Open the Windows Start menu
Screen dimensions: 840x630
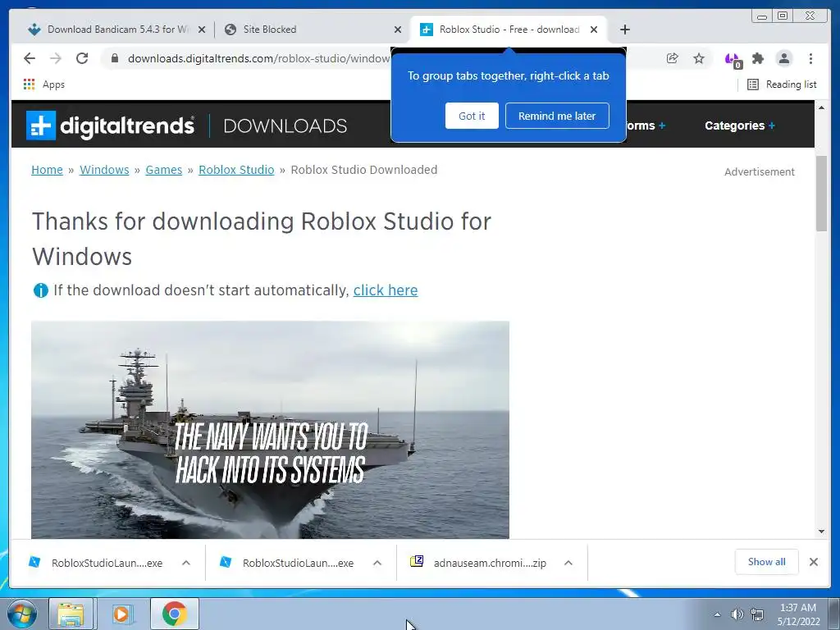tap(22, 614)
